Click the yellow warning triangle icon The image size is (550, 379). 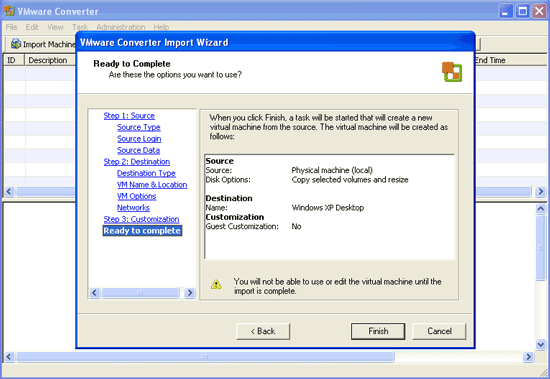tap(216, 284)
